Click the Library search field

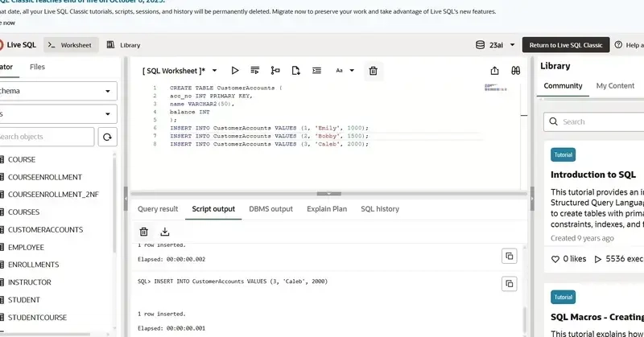pos(600,121)
